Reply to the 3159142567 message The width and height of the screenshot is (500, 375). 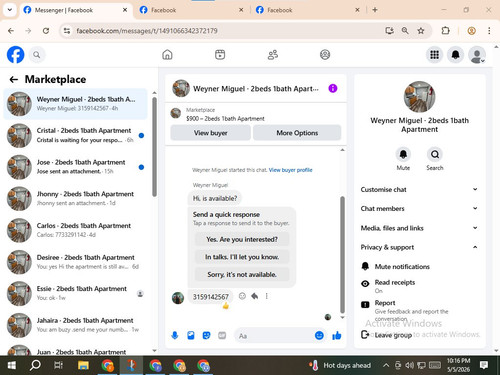click(x=255, y=296)
